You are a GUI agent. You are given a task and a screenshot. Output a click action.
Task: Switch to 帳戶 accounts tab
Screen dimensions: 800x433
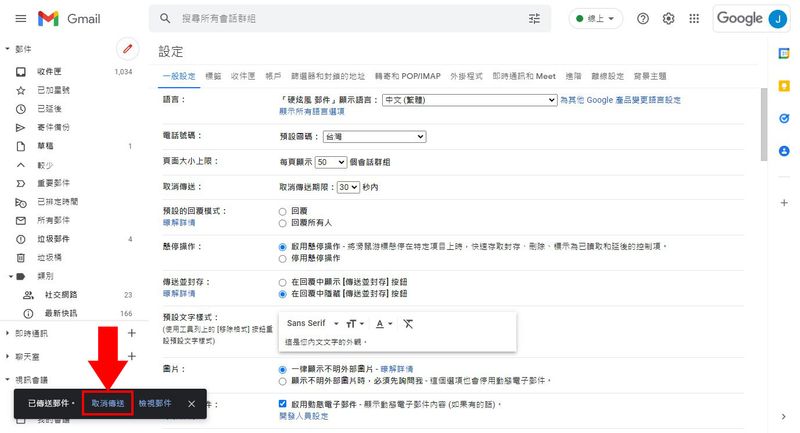(x=273, y=77)
